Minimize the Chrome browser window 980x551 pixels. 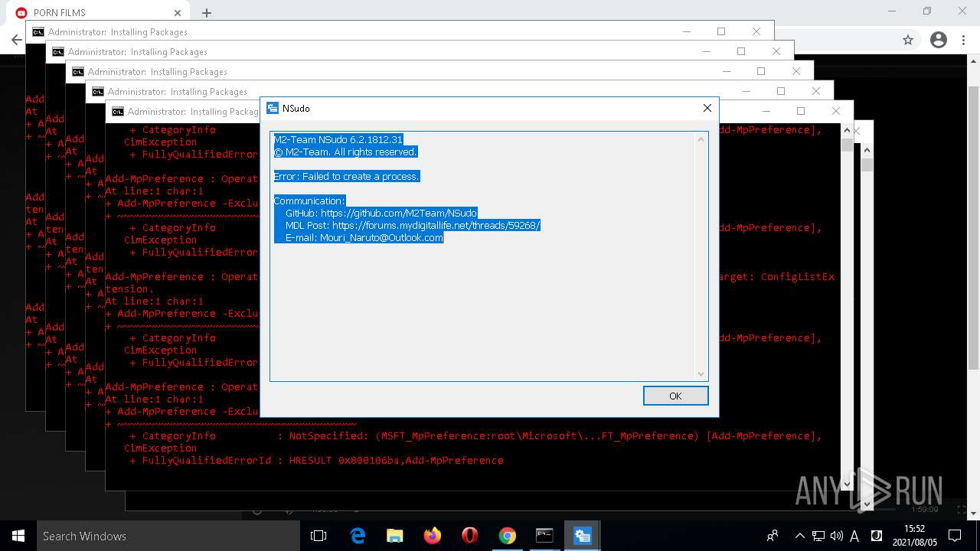coord(893,11)
